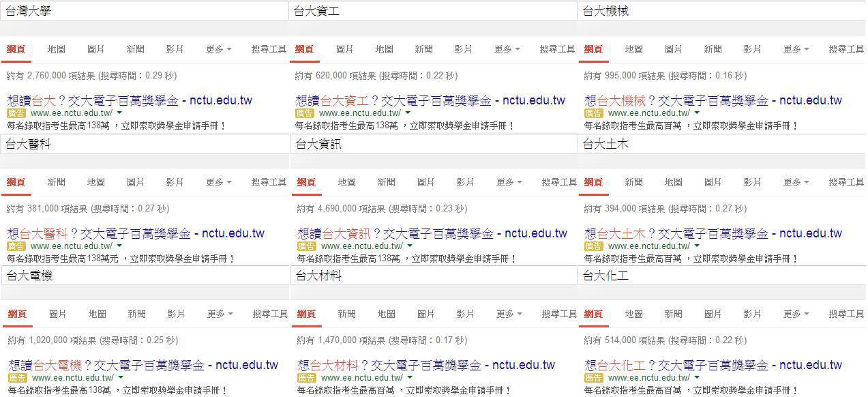Image resolution: width=868 pixels, height=397 pixels.
Task: Open ad link 想讀台大資工？交大電子百萬獎學金
Action: [430, 100]
